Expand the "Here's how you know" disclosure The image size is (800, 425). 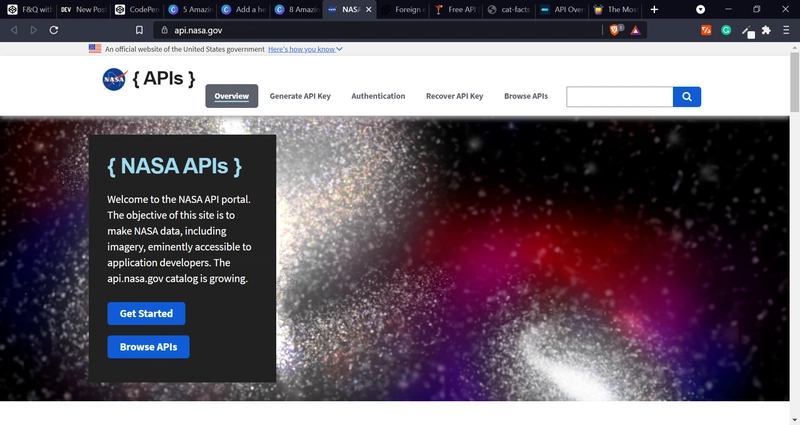305,49
